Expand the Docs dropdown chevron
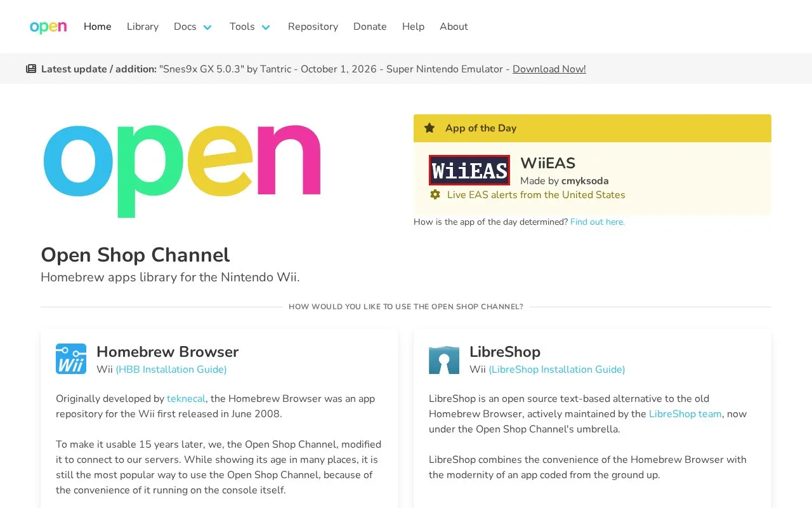The height and width of the screenshot is (508, 812). [207, 27]
